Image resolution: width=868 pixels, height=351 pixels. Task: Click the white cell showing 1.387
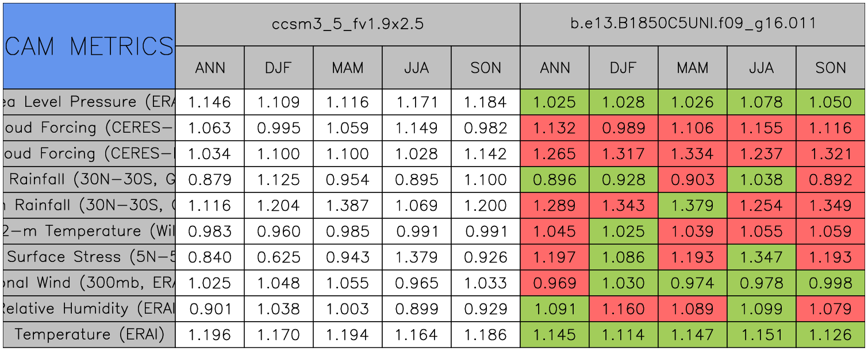(348, 205)
